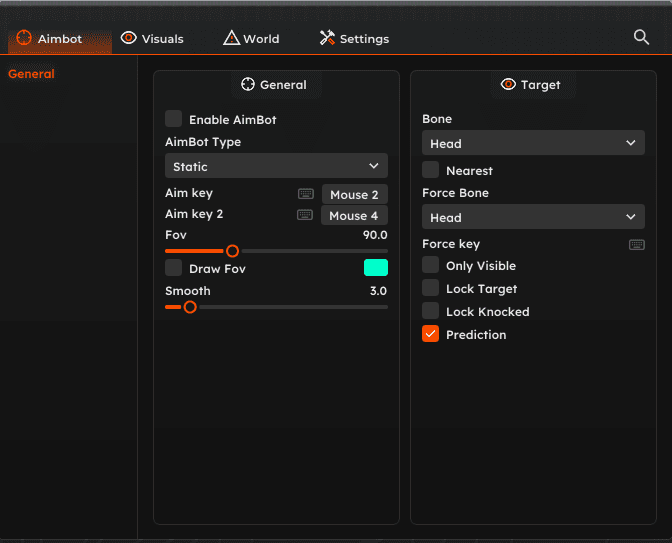Switch to the World tab
The image size is (672, 543).
[251, 39]
